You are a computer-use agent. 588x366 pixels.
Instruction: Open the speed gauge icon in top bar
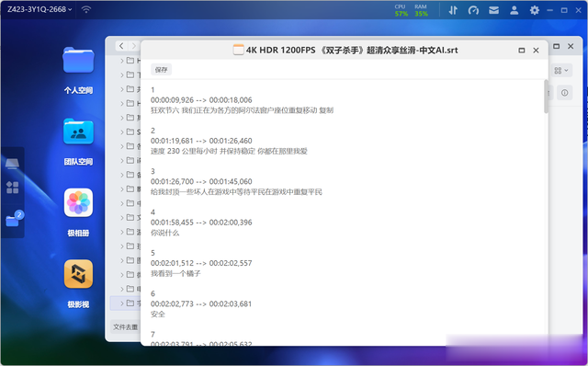pos(473,10)
